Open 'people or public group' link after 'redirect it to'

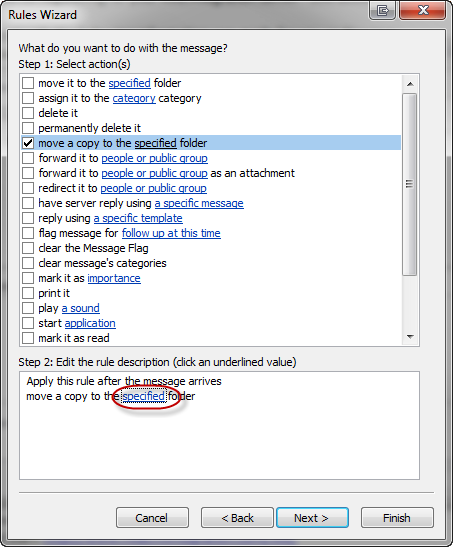point(153,188)
